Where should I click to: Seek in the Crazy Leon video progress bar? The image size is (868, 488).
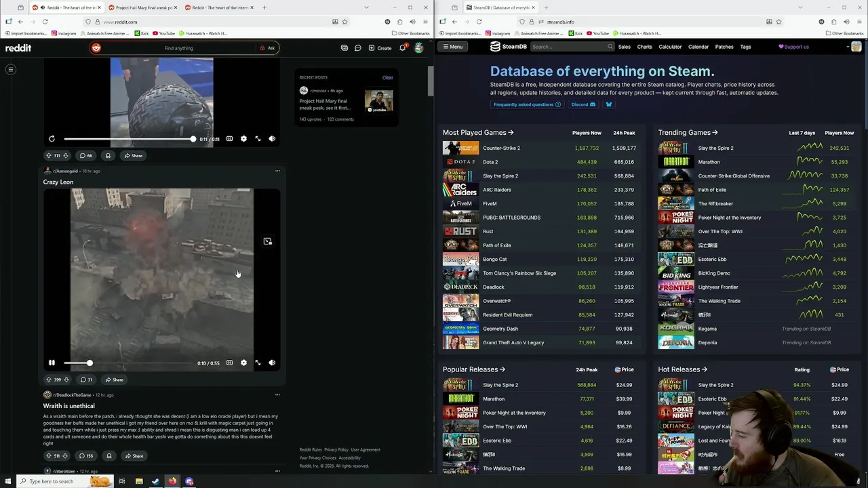(x=128, y=363)
